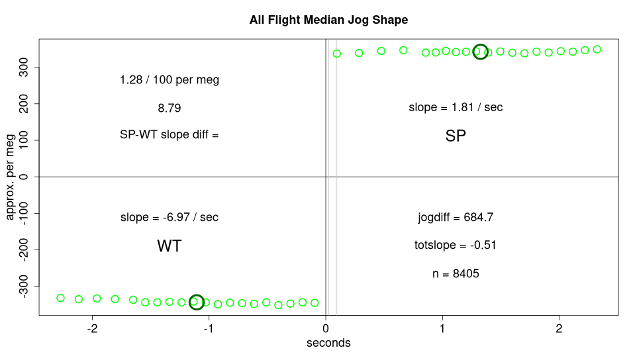Click the '8.79' value text
The image size is (629, 364).
(169, 108)
